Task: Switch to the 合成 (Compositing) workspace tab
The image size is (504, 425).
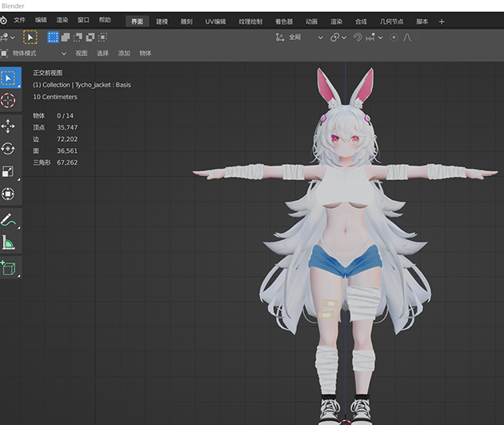Action: 361,22
